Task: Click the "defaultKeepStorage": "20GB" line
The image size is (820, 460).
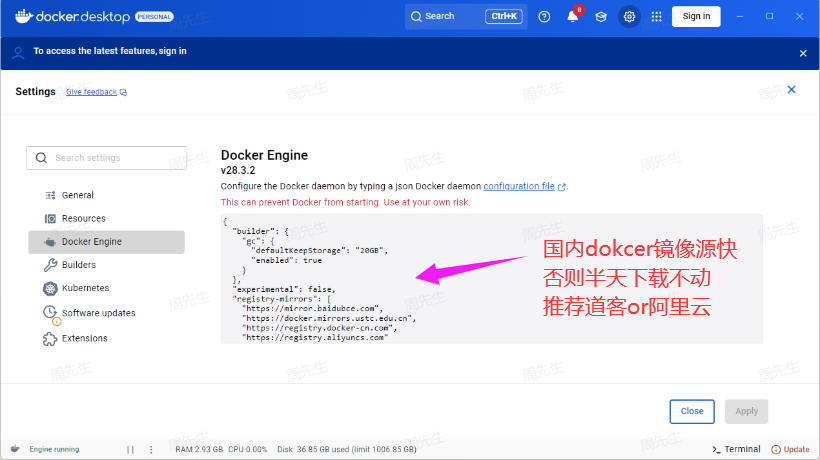Action: click(x=320, y=250)
